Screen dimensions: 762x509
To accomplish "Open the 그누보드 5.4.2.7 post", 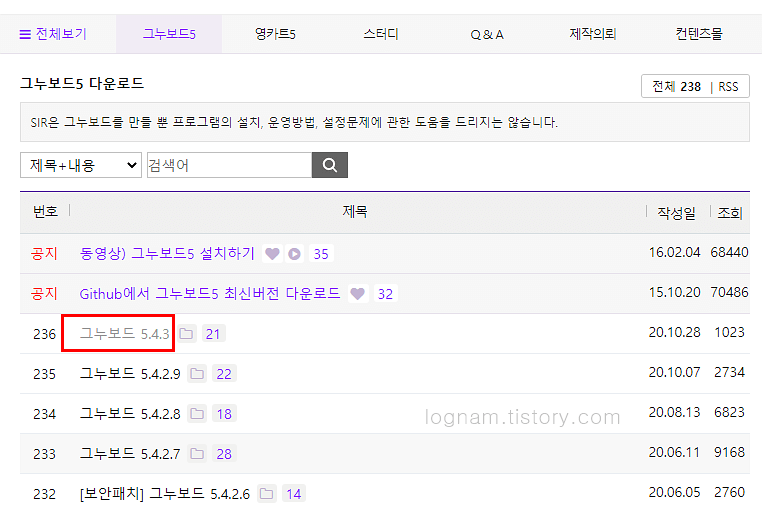I will [x=130, y=453].
